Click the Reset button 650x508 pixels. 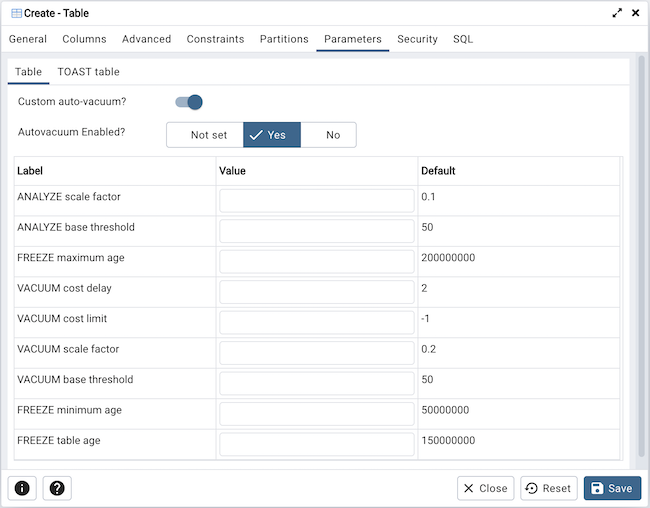pos(547,488)
